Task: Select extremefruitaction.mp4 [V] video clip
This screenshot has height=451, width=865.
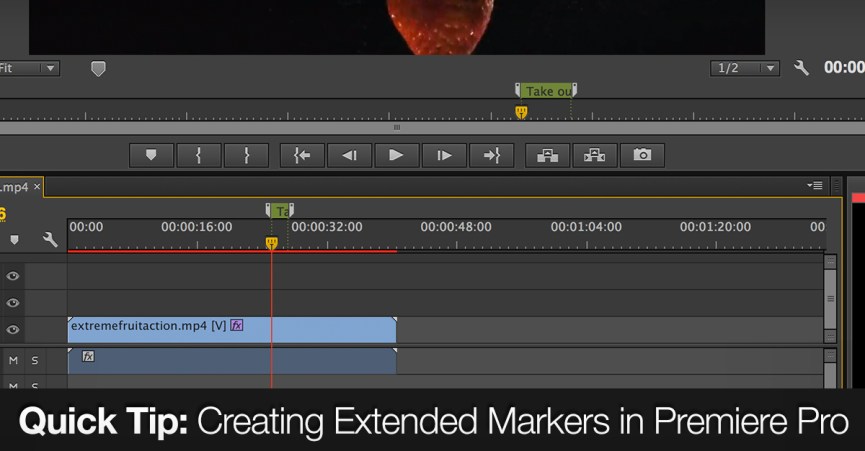Action: tap(232, 330)
